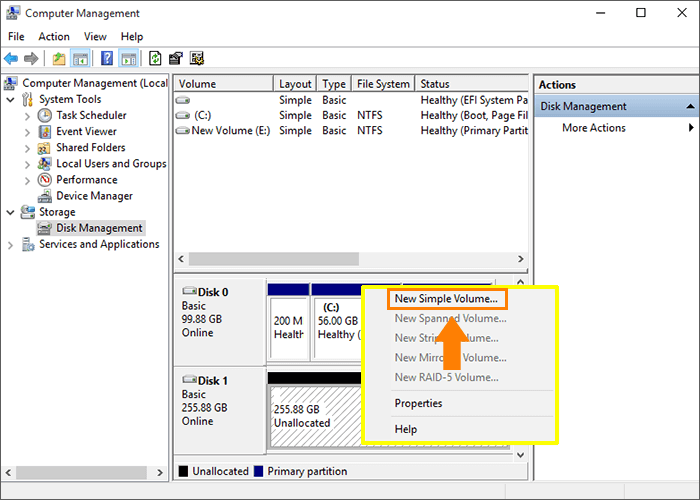Screen dimensions: 700x500
Task: Collapse the Storage node
Action: (x=11, y=212)
